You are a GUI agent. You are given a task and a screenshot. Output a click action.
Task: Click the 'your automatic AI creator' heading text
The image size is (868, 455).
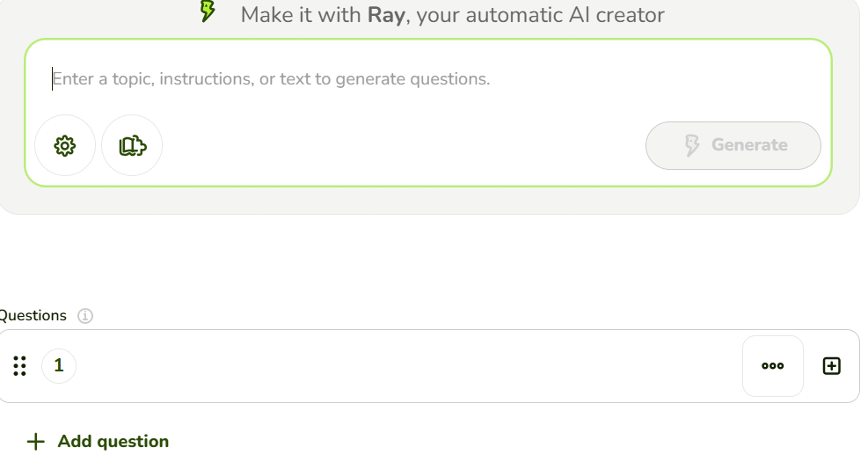point(540,15)
